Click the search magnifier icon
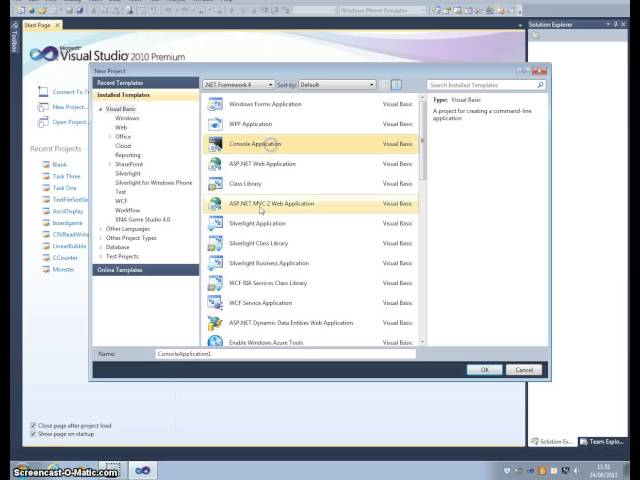 coord(540,85)
